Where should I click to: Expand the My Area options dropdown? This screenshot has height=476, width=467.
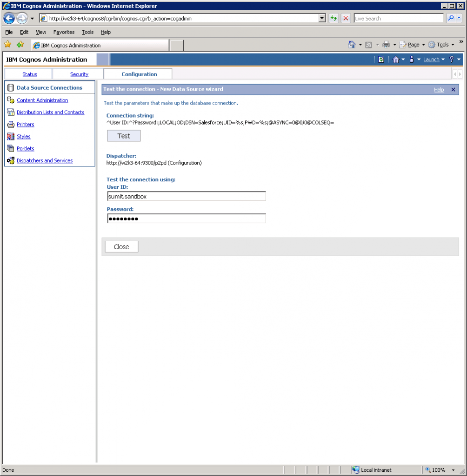[x=419, y=59]
